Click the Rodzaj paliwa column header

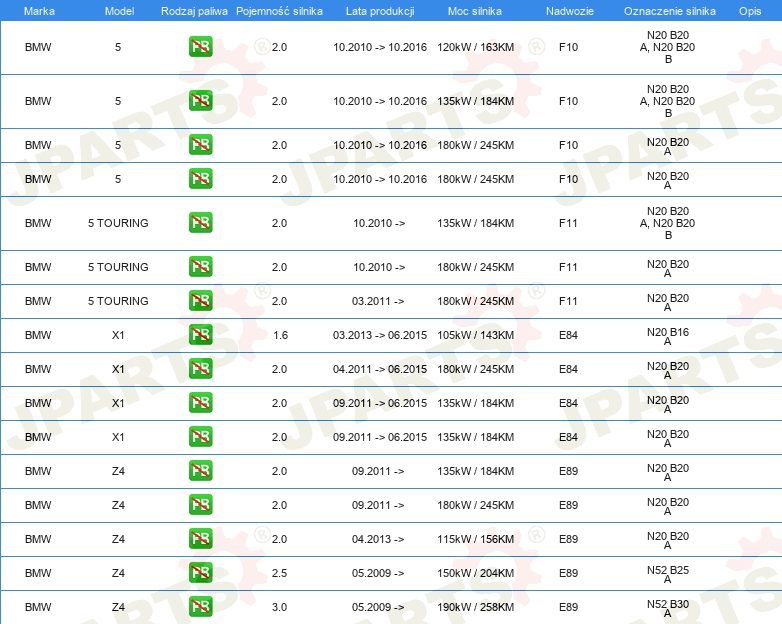click(194, 11)
